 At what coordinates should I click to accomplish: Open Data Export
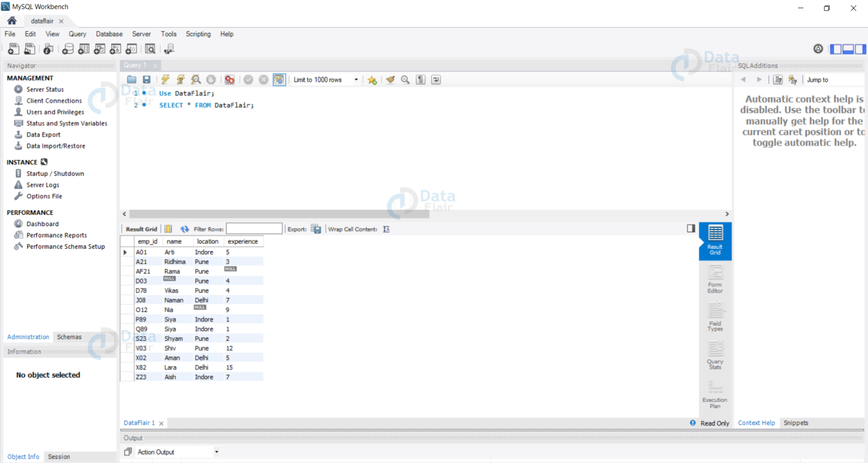(x=43, y=135)
